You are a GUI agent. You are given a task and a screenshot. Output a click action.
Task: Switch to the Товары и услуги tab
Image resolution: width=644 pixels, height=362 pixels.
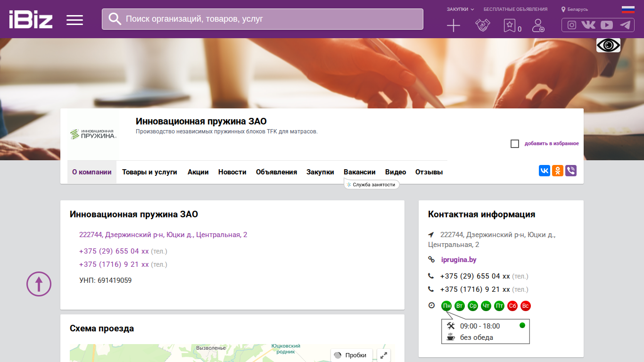point(149,172)
